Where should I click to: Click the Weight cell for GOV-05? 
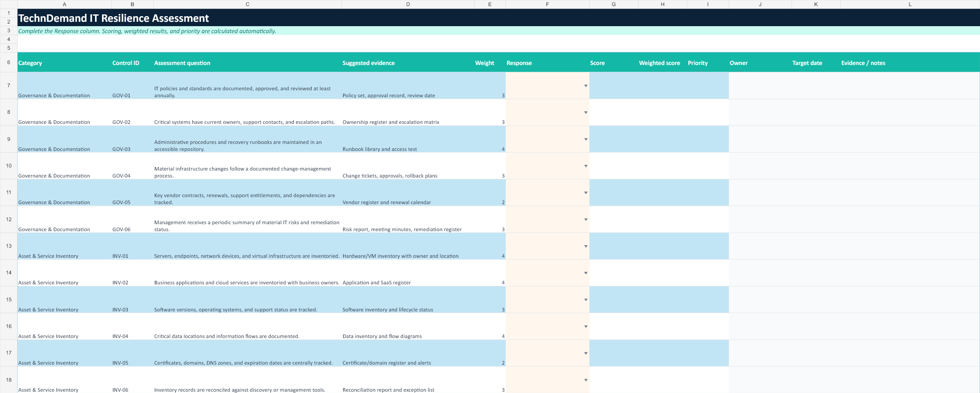pos(490,193)
